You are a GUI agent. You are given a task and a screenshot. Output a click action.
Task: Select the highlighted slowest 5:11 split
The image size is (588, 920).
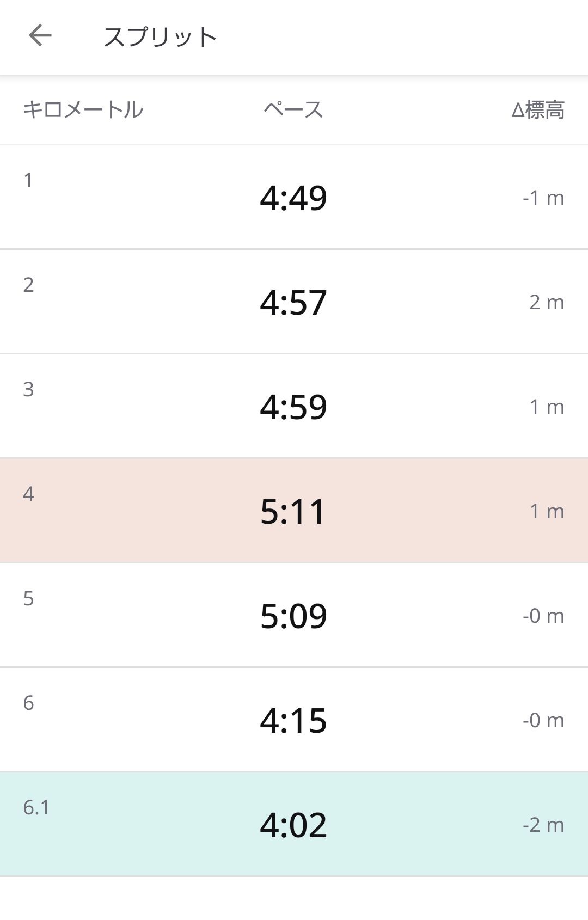pos(293,511)
